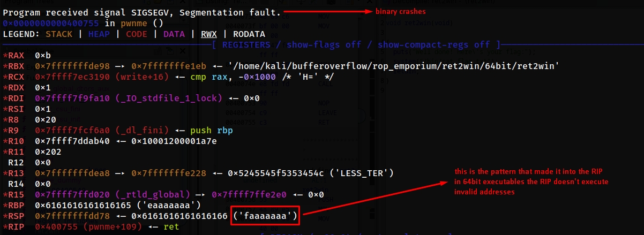The height and width of the screenshot is (235, 644).
Task: Click the underlined RWX legend label
Action: pyautogui.click(x=208, y=34)
